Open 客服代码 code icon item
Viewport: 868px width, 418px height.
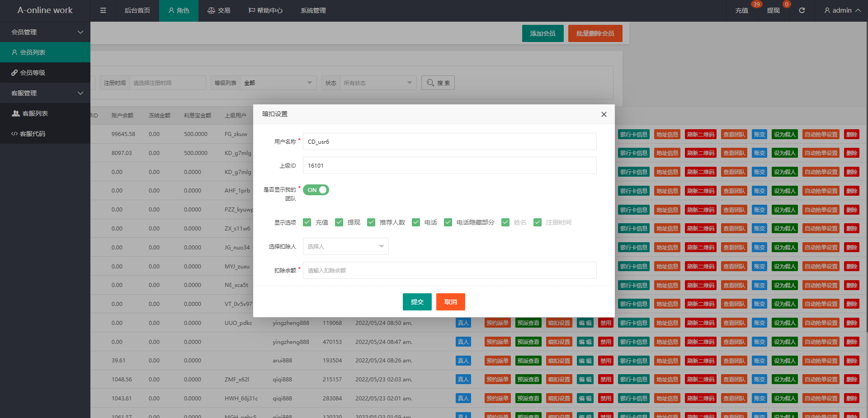pyautogui.click(x=45, y=134)
